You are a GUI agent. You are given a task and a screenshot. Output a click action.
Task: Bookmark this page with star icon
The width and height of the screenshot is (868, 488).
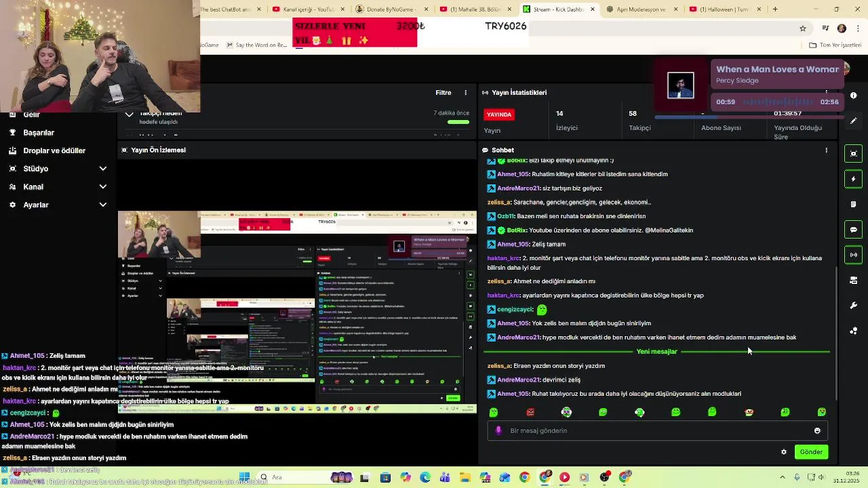pyautogui.click(x=803, y=28)
